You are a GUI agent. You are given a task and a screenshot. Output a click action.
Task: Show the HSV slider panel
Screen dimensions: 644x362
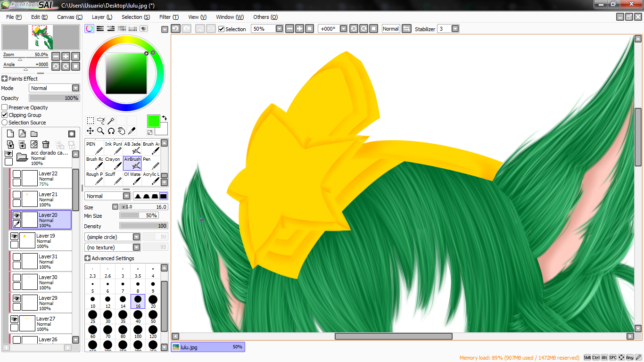tap(111, 29)
